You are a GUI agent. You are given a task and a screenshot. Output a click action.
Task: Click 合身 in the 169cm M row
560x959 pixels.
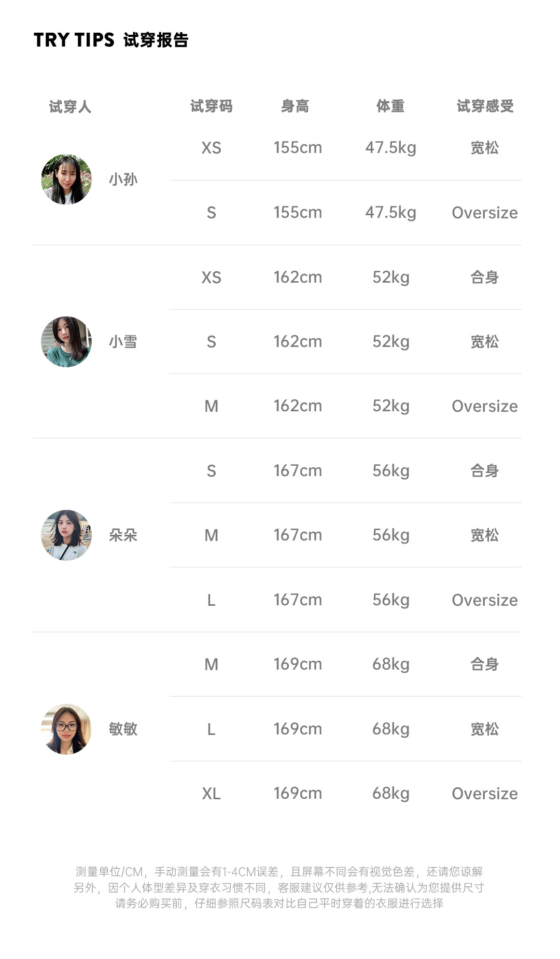click(x=484, y=664)
